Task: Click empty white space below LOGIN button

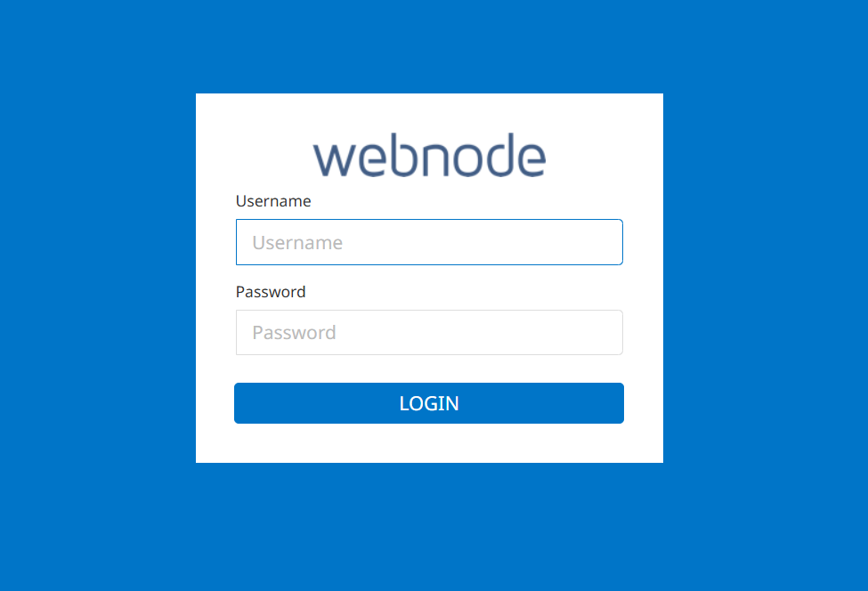Action: pyautogui.click(x=429, y=443)
